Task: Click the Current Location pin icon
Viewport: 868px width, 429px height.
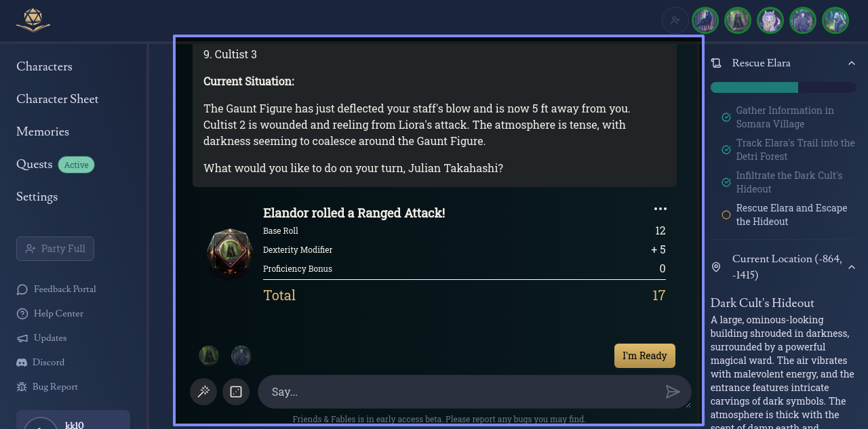Action: [716, 267]
